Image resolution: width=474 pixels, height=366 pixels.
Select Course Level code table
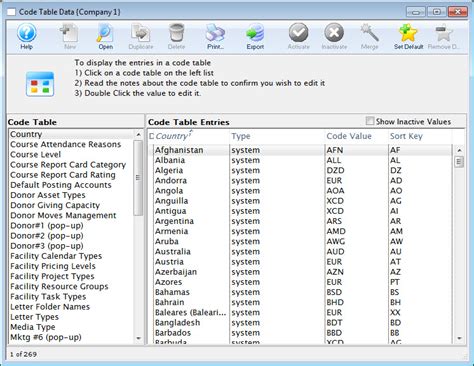[x=71, y=155]
